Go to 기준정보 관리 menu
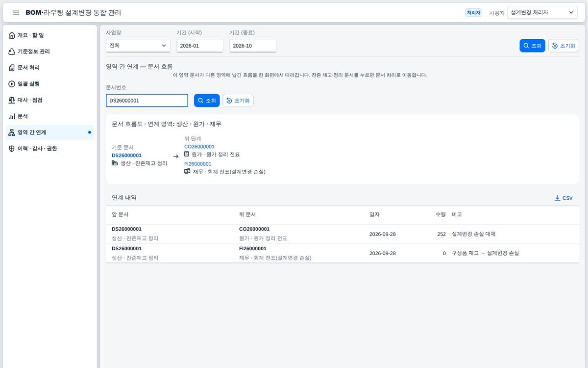 tap(50, 52)
